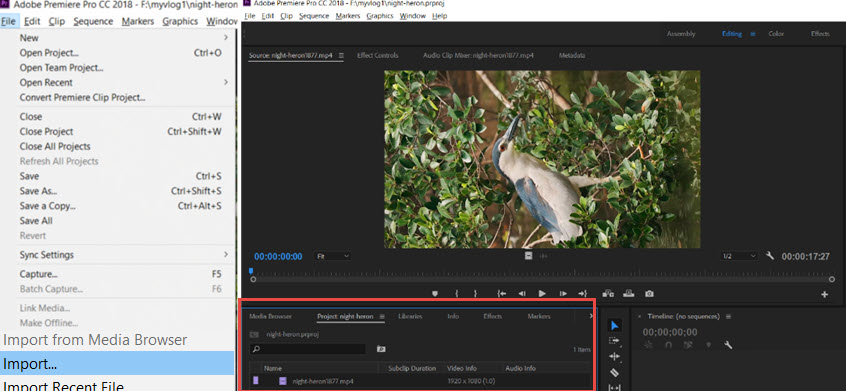Image resolution: width=846 pixels, height=391 pixels.
Task: Click folder icon beside Project search box
Action: point(381,349)
